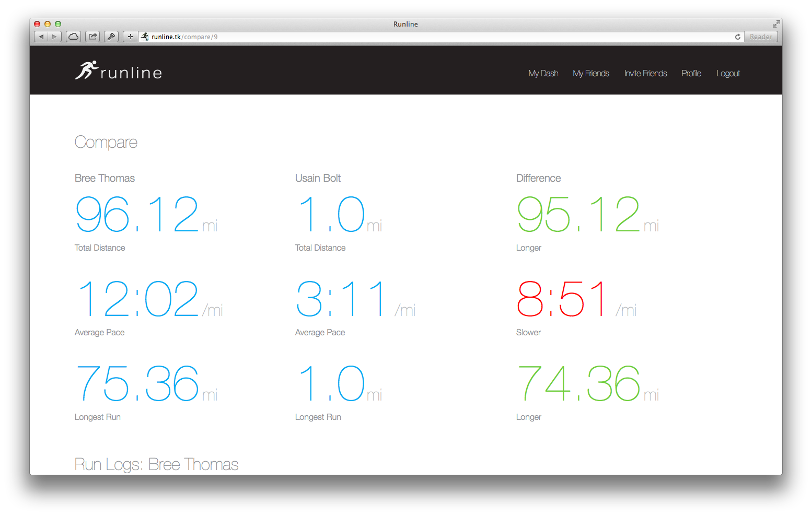Click the Runline window title
812x516 pixels.
[x=405, y=24]
